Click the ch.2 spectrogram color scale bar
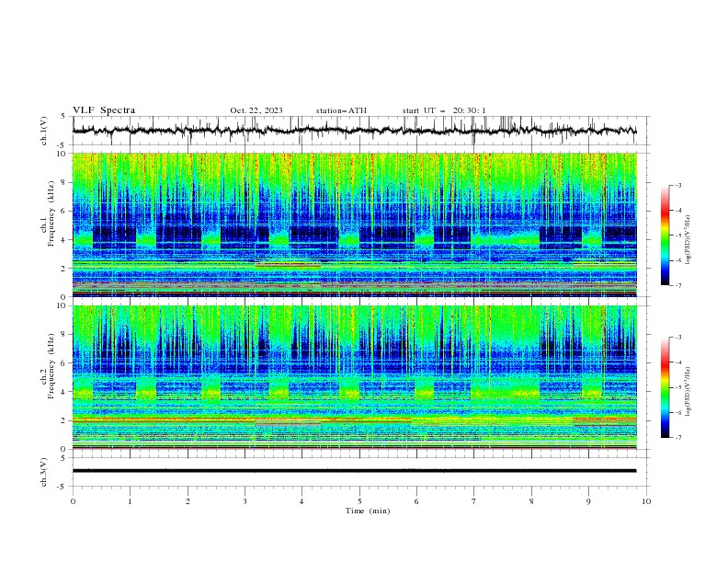 pyautogui.click(x=665, y=387)
